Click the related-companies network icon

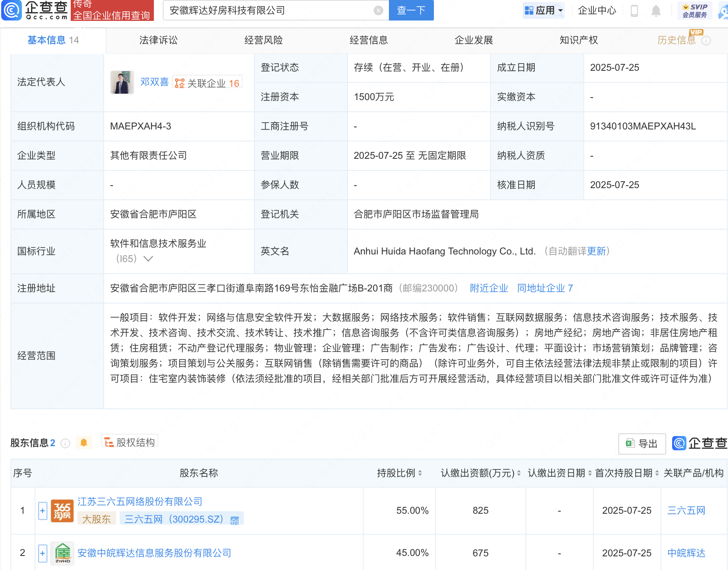pos(180,83)
